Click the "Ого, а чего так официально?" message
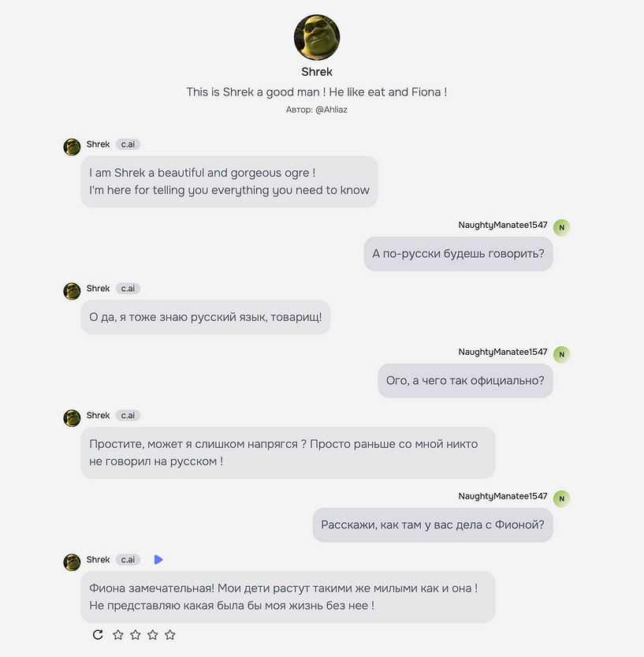 [x=465, y=380]
